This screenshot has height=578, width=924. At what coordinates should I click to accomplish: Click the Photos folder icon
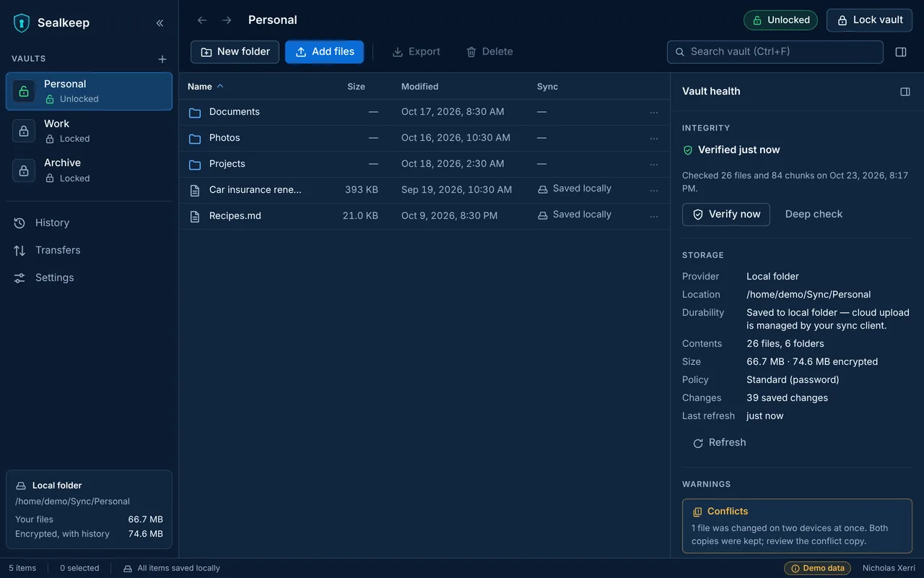click(195, 139)
